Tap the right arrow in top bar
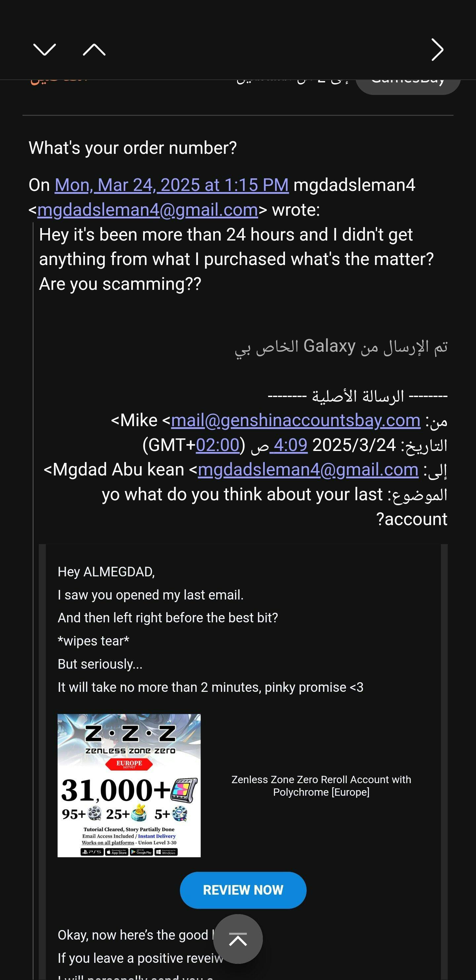The height and width of the screenshot is (980, 476). point(437,49)
